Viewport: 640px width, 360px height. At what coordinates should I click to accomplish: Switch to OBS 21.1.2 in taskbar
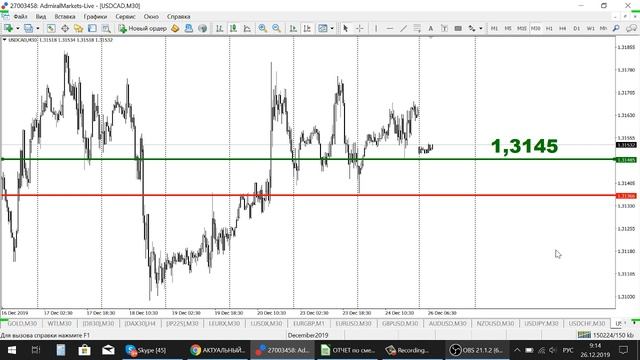(477, 350)
